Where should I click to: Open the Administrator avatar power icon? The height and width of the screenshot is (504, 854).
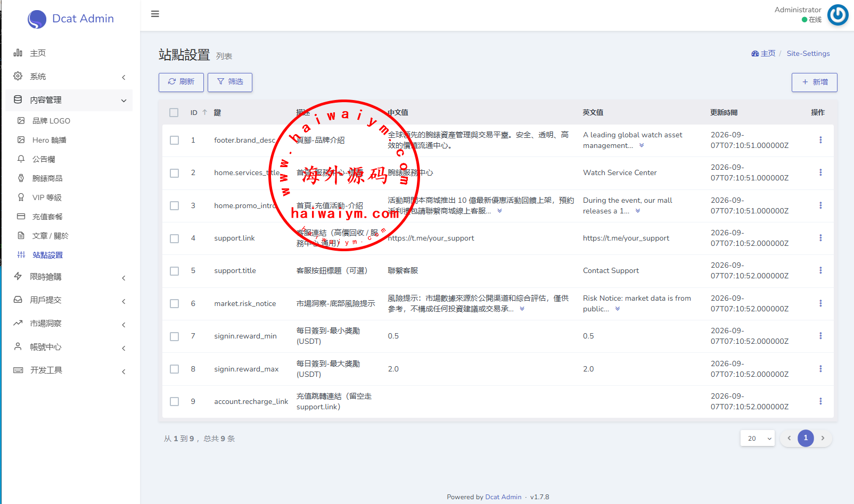(x=837, y=15)
